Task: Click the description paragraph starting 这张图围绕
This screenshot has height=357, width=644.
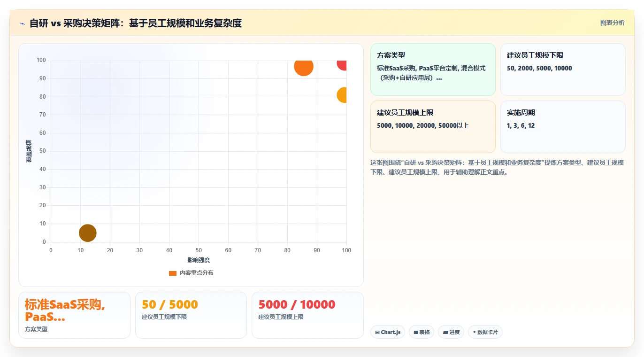Action: 497,167
